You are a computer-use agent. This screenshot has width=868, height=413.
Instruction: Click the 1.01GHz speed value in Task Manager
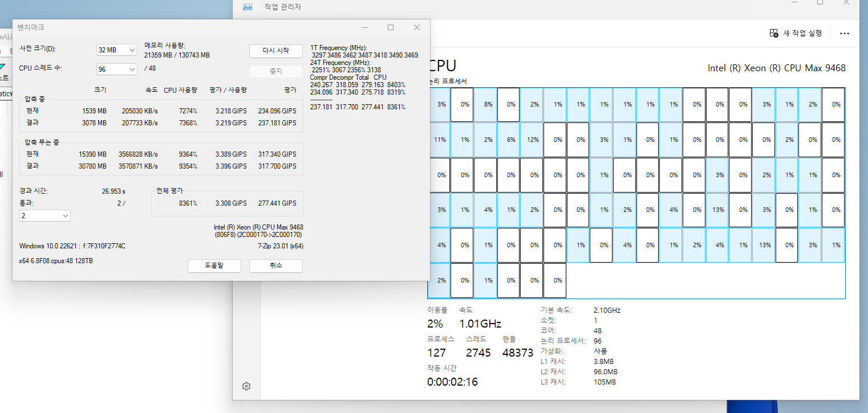point(480,324)
